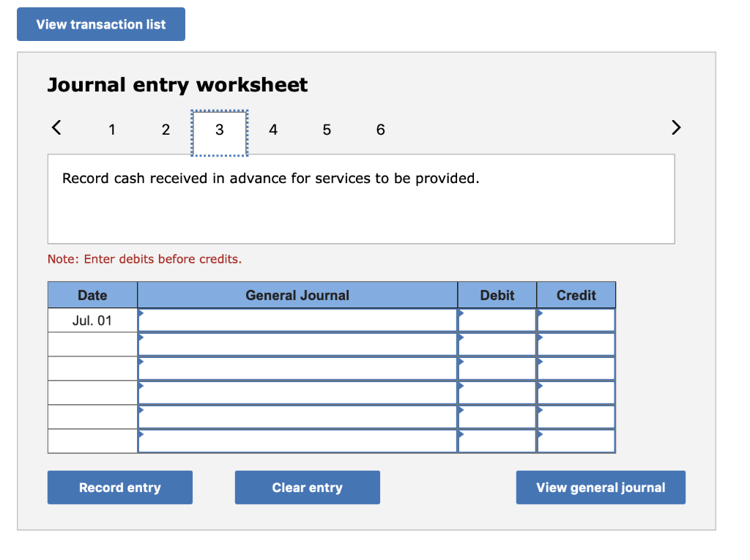This screenshot has height=560, width=750.
Task: Switch to transaction tab 5
Action: (x=327, y=130)
